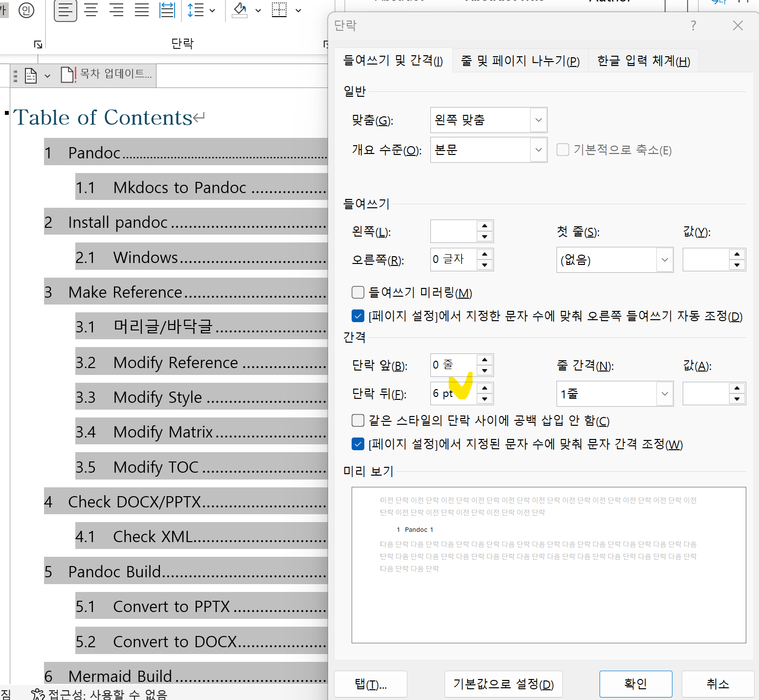
Task: Click the shading paint bucket icon
Action: [240, 10]
